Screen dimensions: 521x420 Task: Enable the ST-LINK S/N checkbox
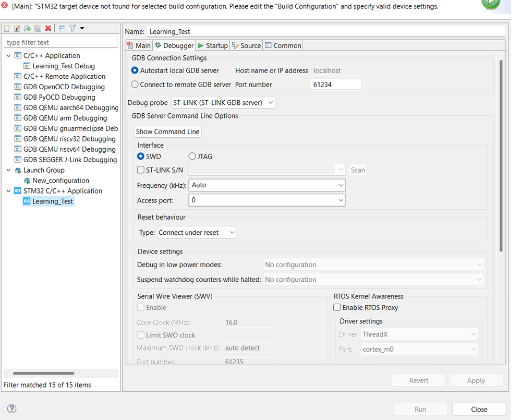click(141, 170)
